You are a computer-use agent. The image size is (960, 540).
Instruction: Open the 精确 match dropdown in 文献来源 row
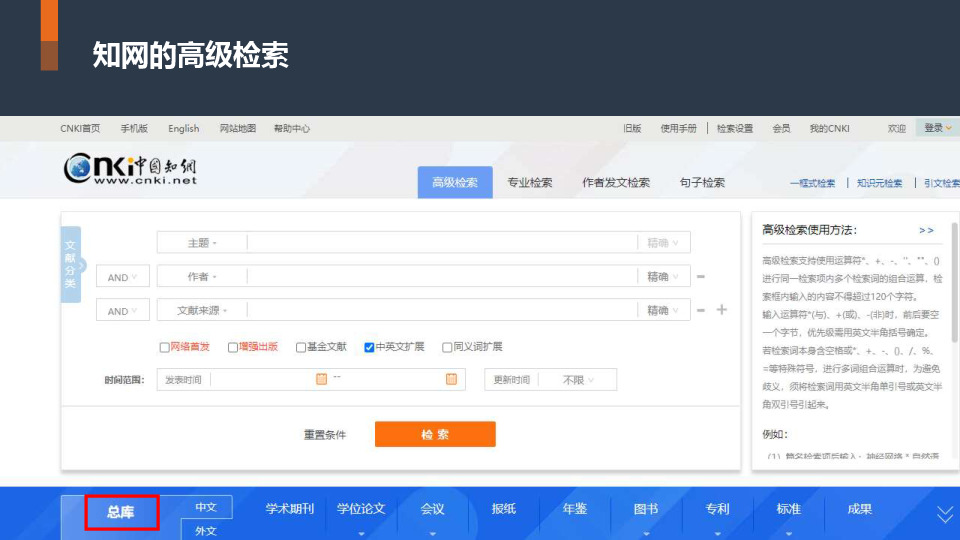pyautogui.click(x=663, y=310)
